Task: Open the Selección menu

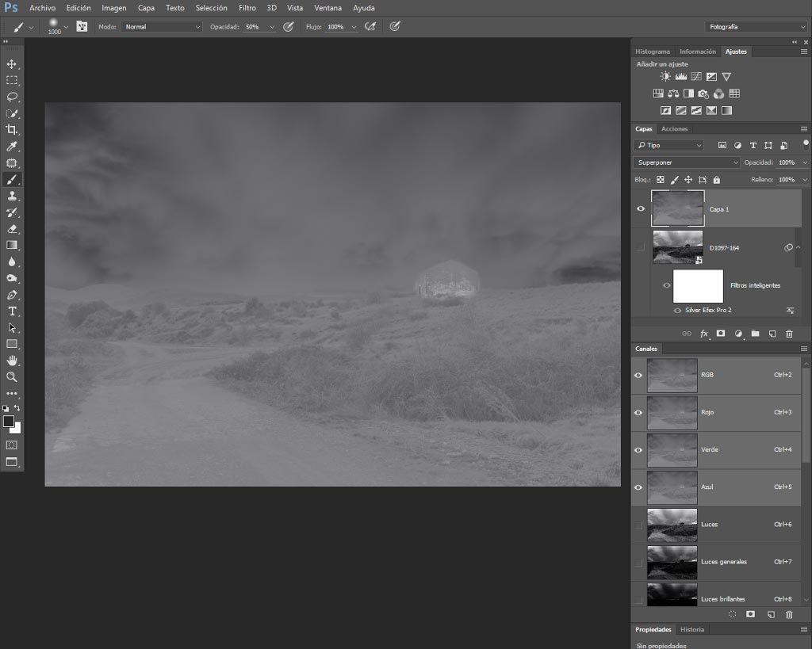Action: pyautogui.click(x=211, y=8)
